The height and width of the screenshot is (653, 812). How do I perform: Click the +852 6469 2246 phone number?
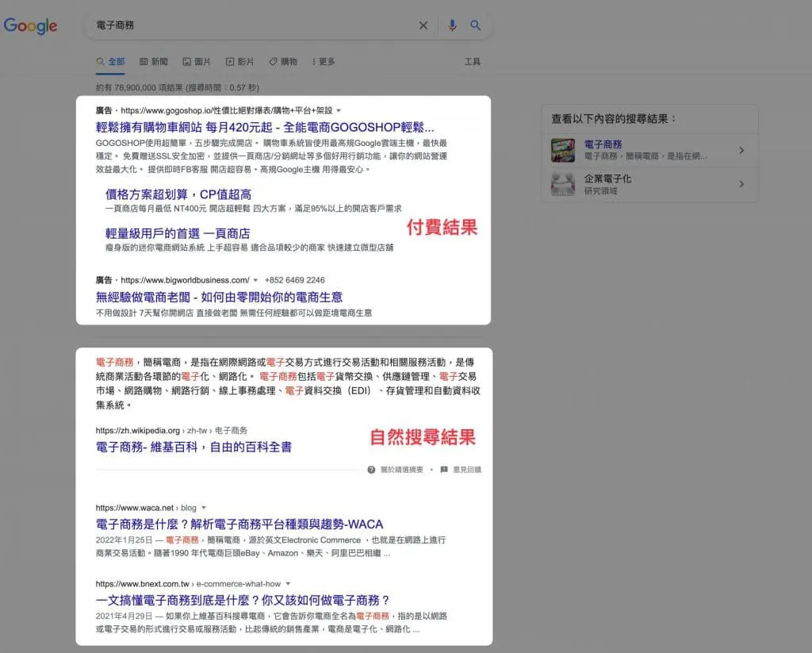coord(295,280)
